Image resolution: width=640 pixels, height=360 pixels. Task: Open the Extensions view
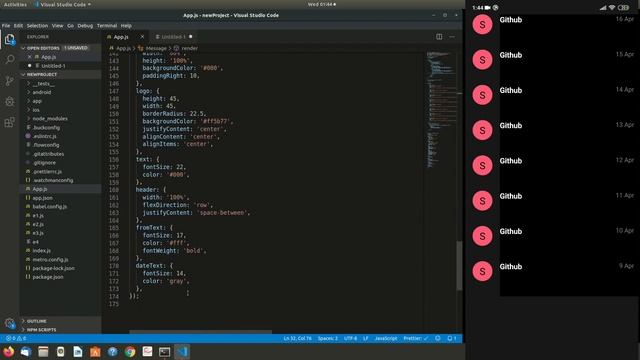click(x=9, y=122)
